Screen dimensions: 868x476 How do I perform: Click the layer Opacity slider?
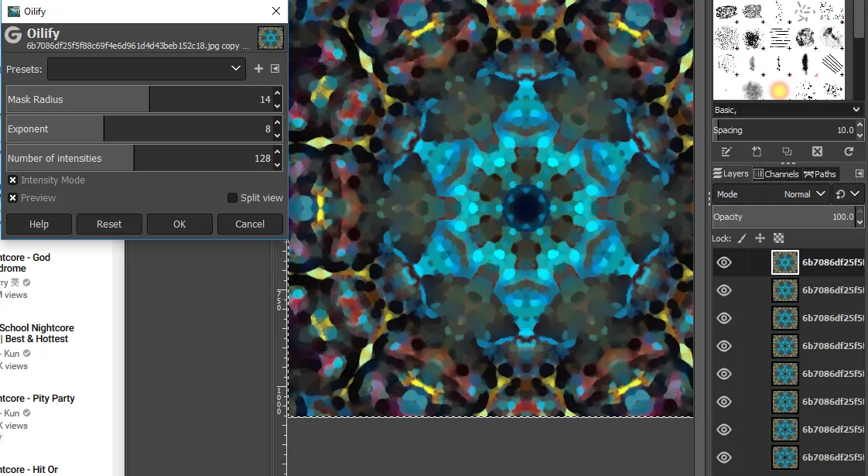[784, 217]
